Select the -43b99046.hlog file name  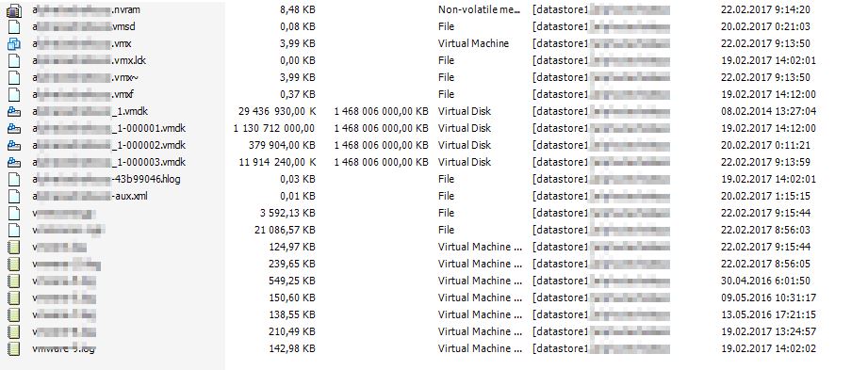coord(106,179)
